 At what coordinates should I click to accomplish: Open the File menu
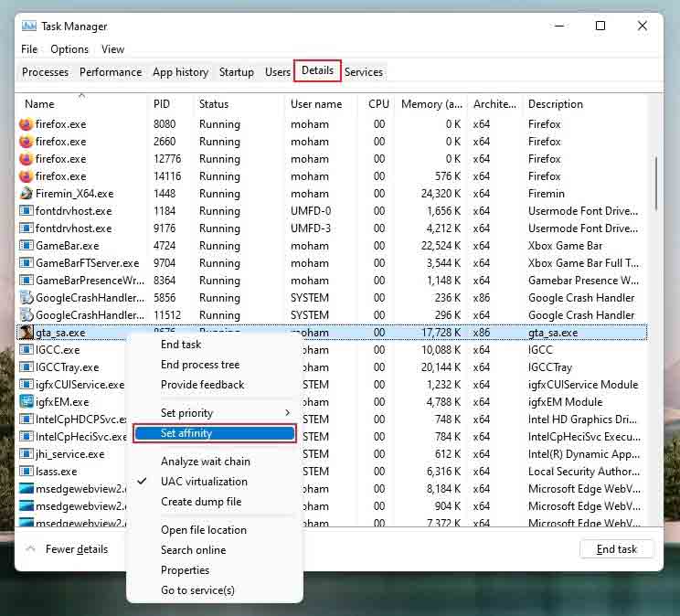(29, 49)
